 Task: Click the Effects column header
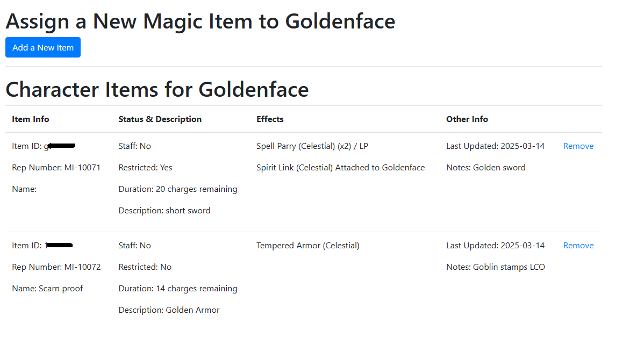[x=270, y=119]
